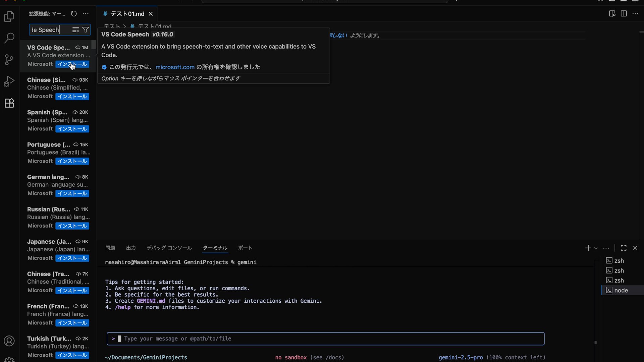Select the テスト01.md editor tab
The width and height of the screenshot is (644, 362).
click(x=127, y=14)
